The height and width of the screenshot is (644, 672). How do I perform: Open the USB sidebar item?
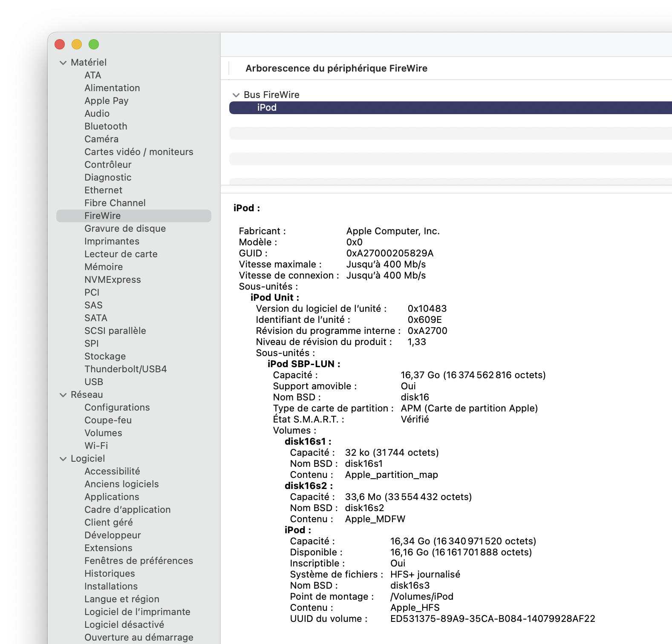coord(94,382)
